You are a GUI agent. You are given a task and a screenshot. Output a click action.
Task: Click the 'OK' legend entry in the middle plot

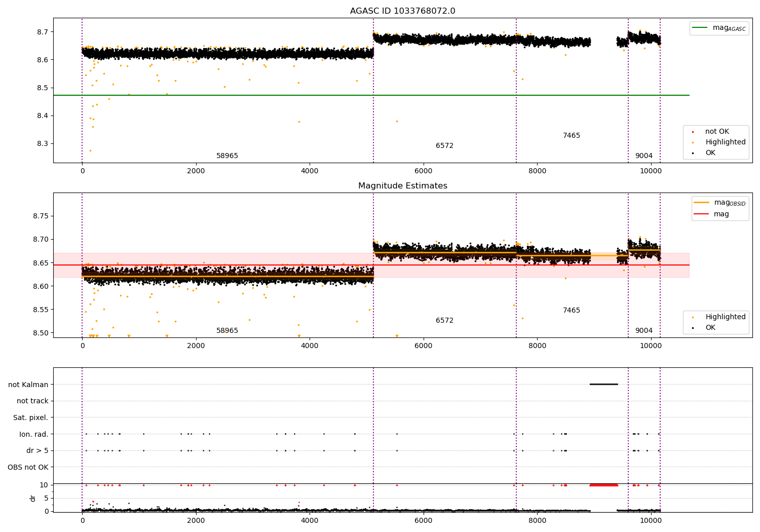pos(704,328)
